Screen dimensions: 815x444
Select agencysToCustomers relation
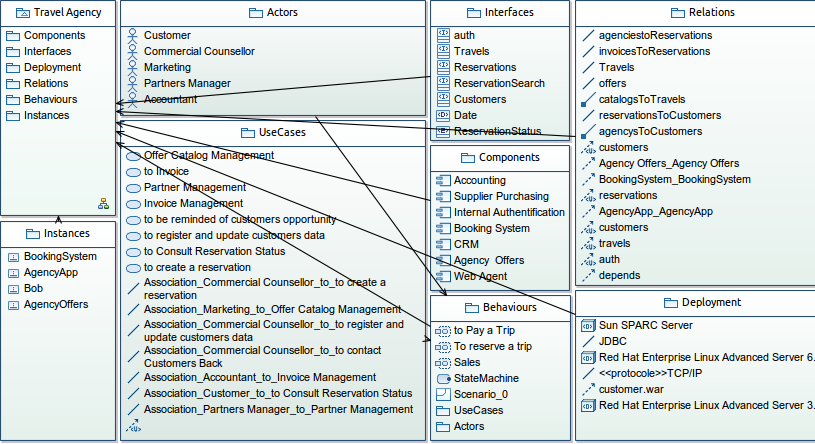[642, 132]
